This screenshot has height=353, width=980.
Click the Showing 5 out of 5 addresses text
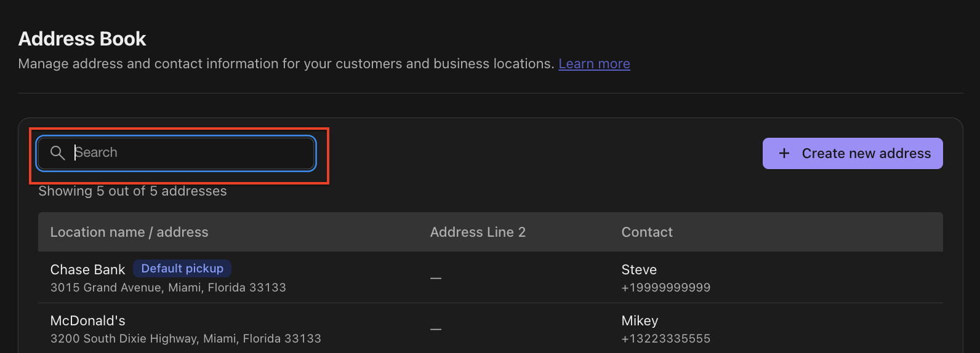click(132, 191)
